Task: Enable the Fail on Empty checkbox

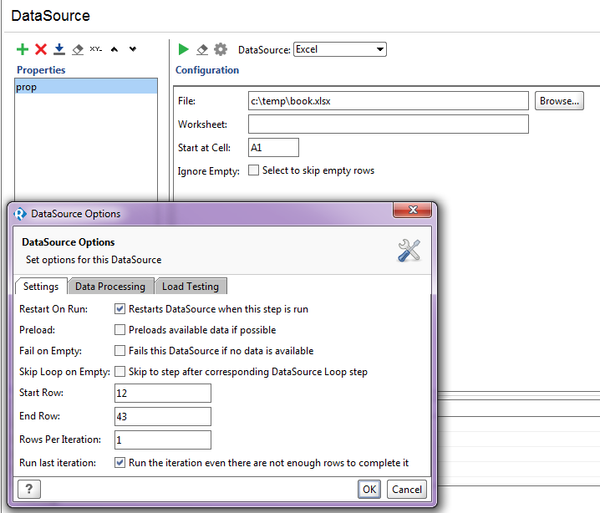Action: [120, 351]
